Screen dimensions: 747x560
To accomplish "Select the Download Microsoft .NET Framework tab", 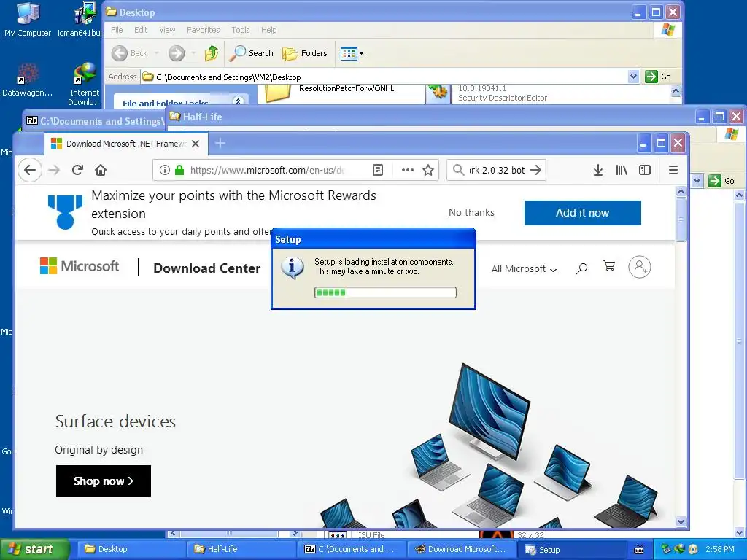I will point(126,144).
